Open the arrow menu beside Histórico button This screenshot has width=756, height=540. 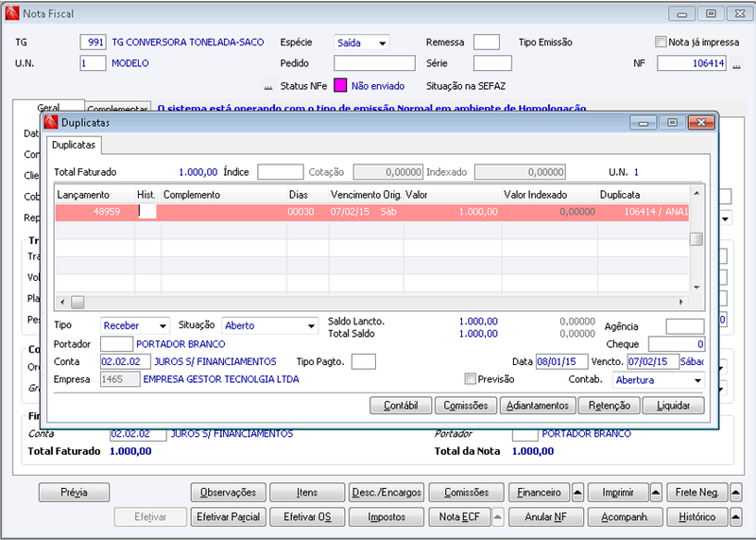736,517
